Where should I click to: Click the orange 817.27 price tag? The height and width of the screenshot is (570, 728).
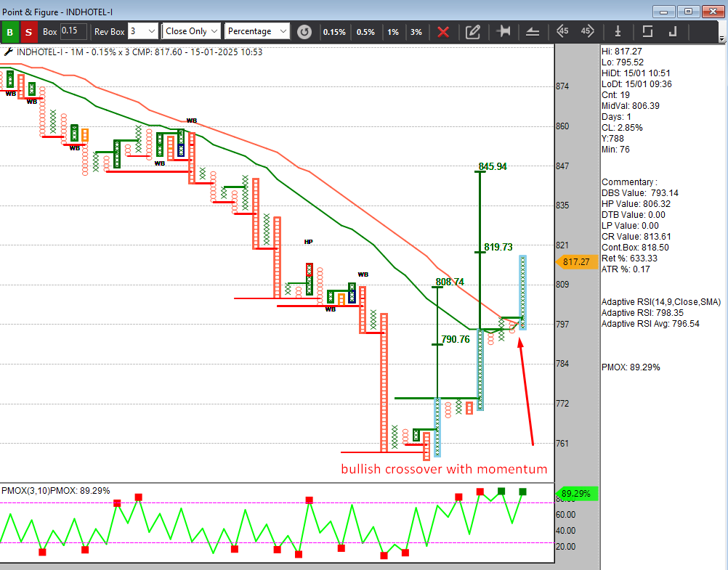(575, 262)
